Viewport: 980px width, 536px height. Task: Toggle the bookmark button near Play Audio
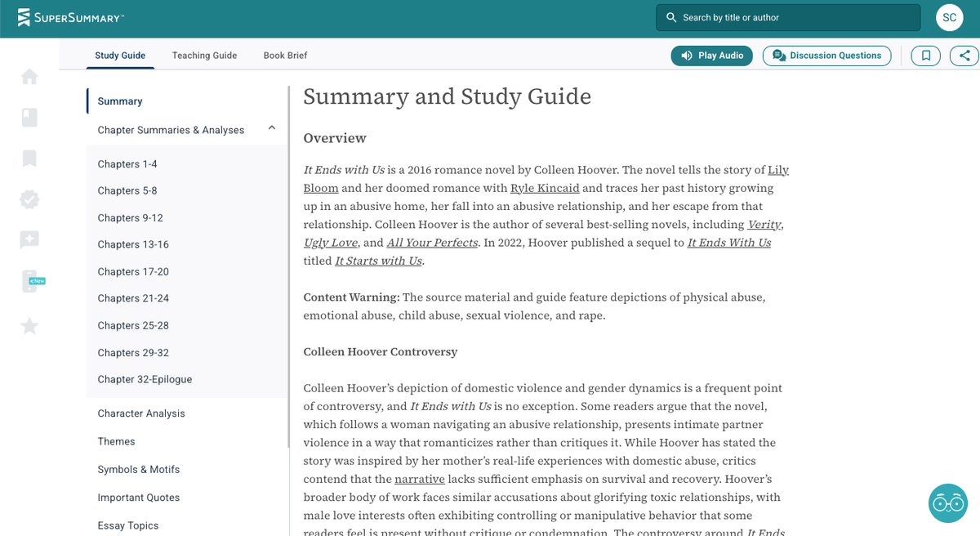tap(925, 56)
